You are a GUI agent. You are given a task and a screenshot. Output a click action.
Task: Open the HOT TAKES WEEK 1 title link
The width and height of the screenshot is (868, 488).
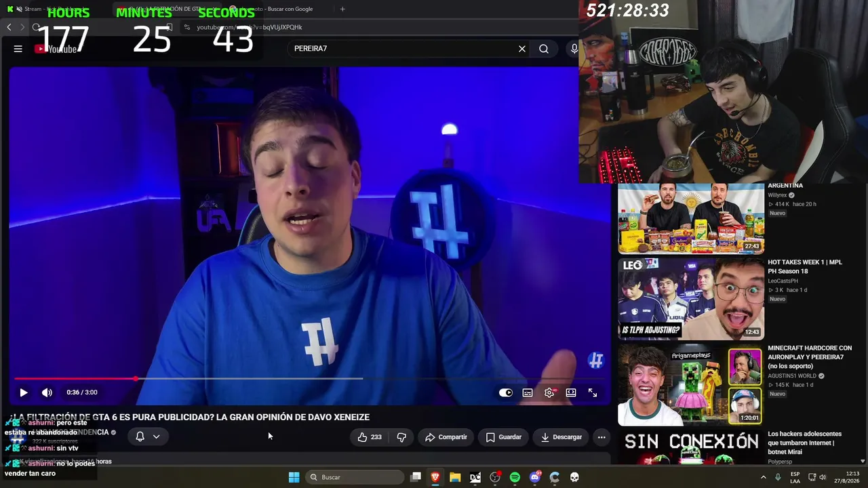(x=805, y=266)
